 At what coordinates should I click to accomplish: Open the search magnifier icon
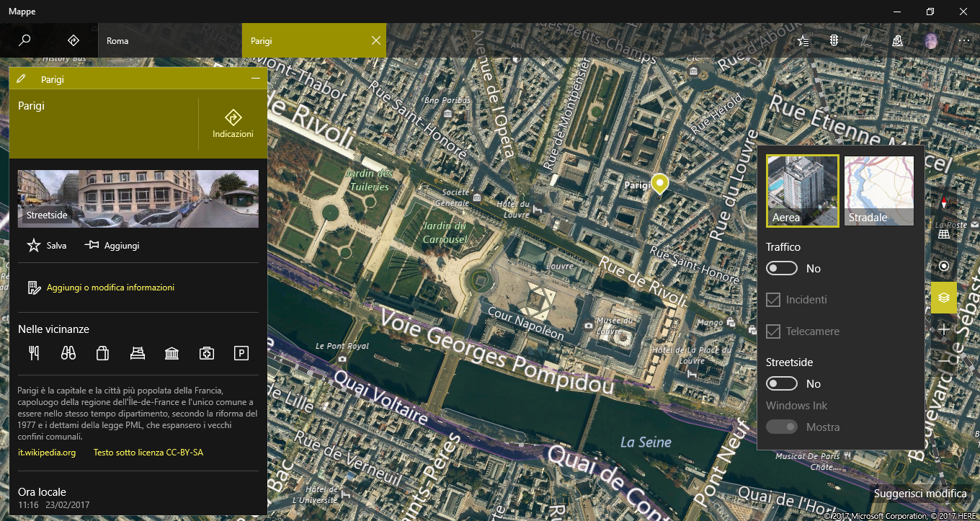click(x=24, y=40)
